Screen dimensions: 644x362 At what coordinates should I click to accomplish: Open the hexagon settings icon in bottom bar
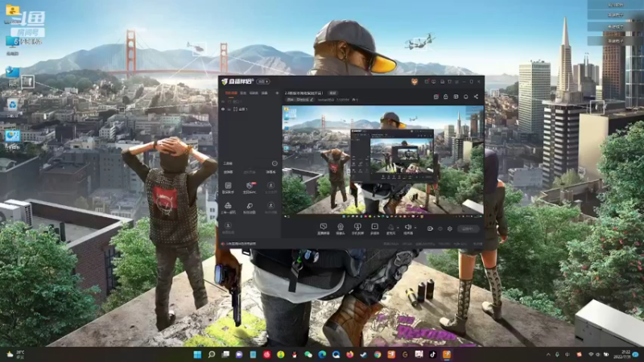450,228
